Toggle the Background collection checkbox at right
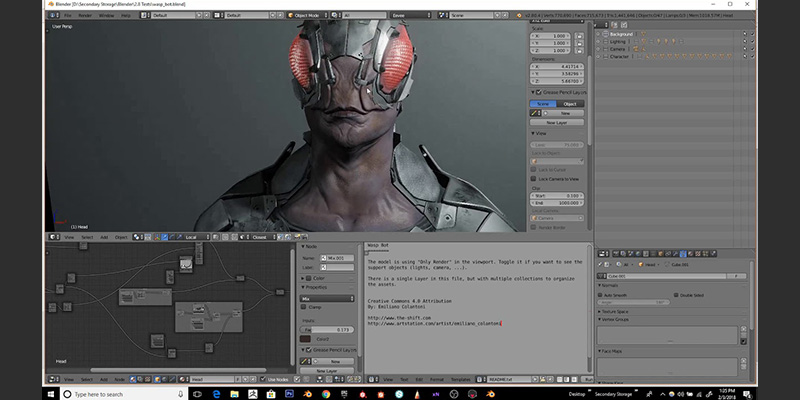Image resolution: width=800 pixels, height=400 pixels. pos(752,34)
